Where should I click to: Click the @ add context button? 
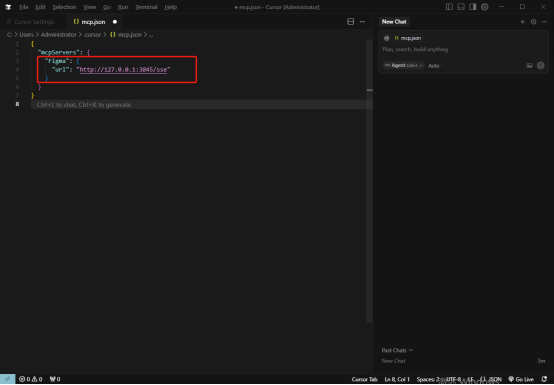387,38
